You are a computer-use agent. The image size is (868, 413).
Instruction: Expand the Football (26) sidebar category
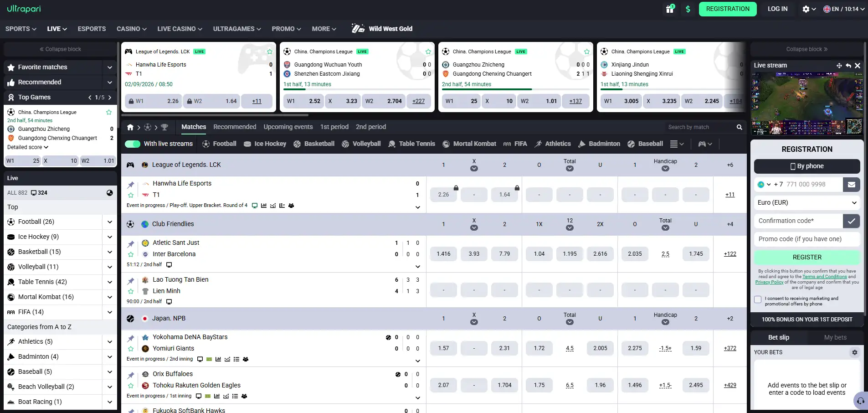click(x=110, y=222)
